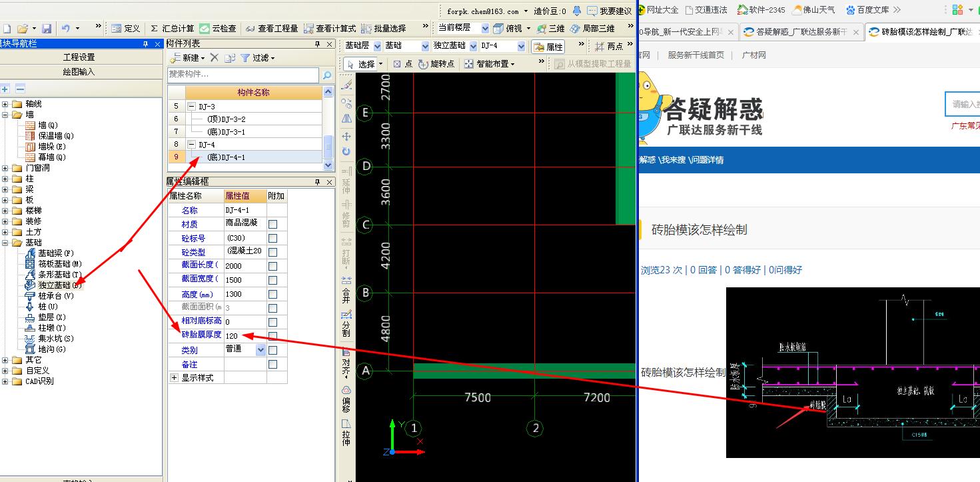The width and height of the screenshot is (980, 482).
Task: Click the undo arrow icon
Action: pyautogui.click(x=65, y=29)
